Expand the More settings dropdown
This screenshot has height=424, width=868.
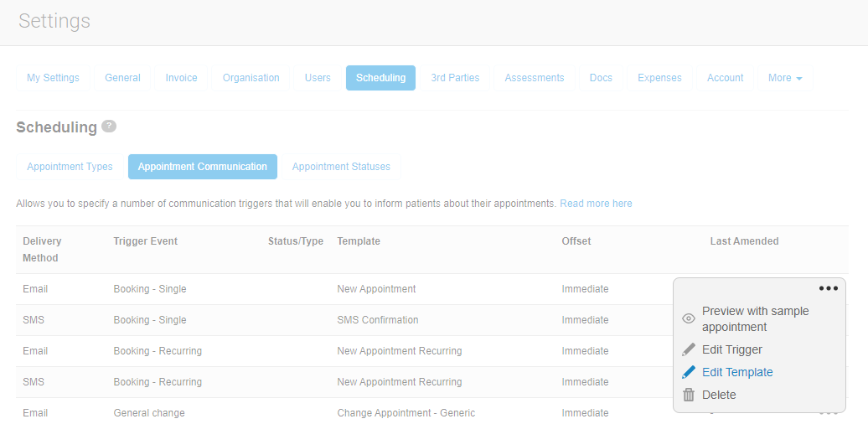pyautogui.click(x=784, y=78)
